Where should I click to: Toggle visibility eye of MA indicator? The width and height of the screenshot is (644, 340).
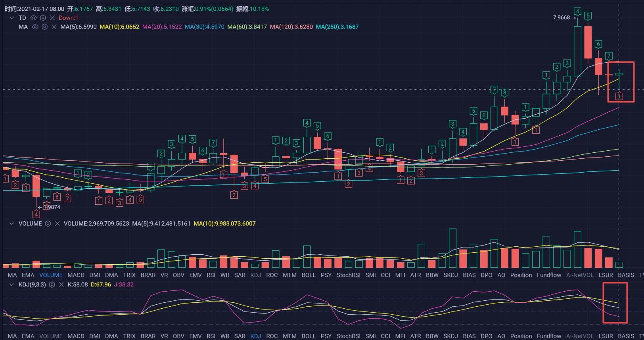coord(35,27)
